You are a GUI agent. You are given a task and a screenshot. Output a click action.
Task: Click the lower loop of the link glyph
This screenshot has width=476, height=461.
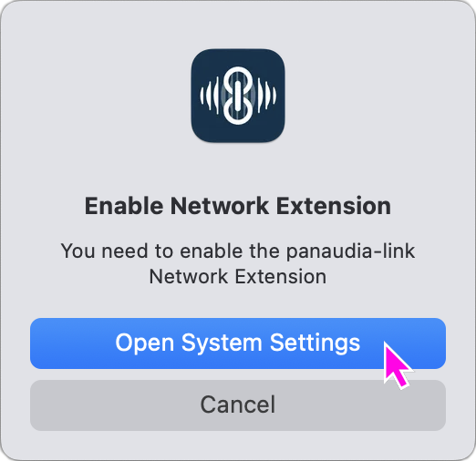tap(238, 112)
